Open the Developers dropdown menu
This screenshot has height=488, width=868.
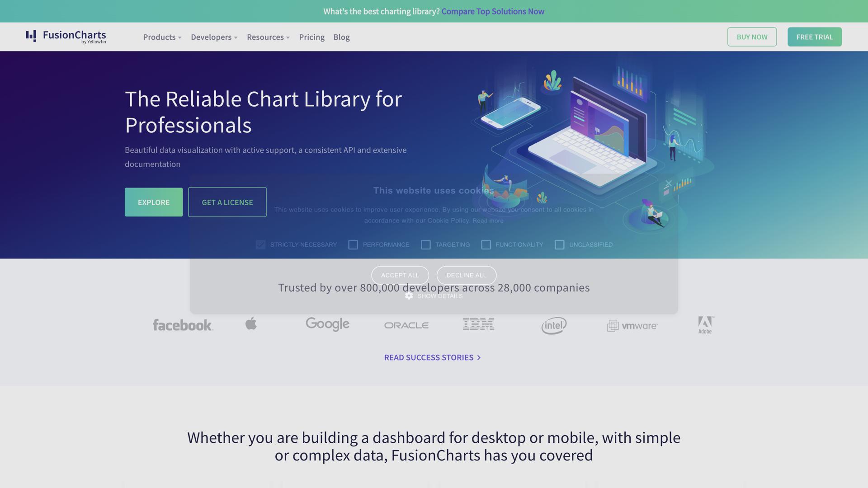point(214,37)
